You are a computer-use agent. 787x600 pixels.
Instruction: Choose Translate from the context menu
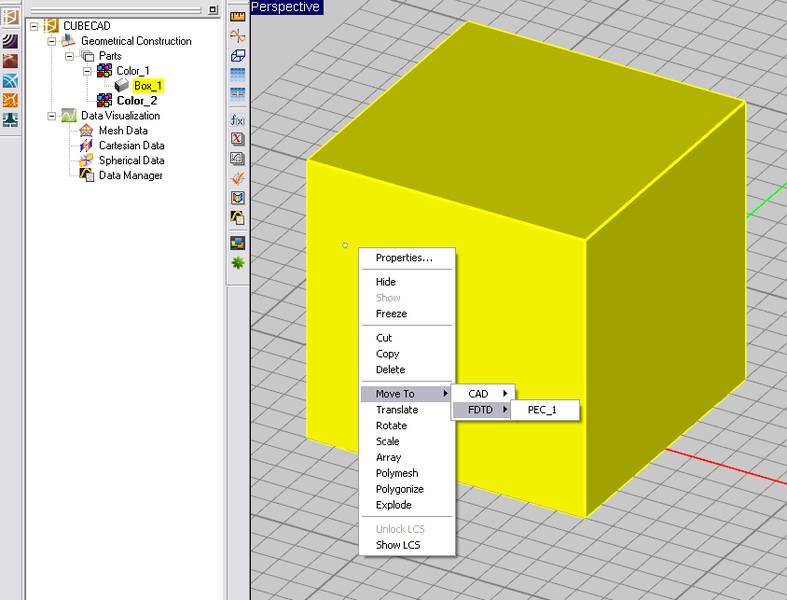pos(397,410)
